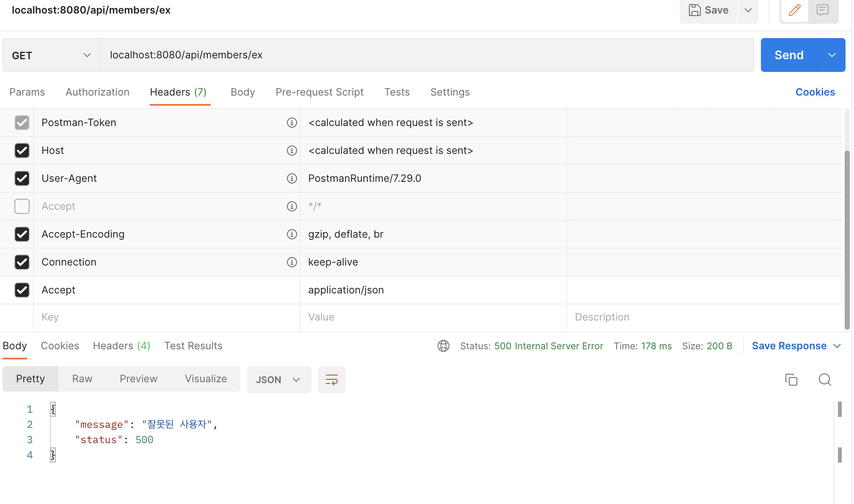This screenshot has width=854, height=504.
Task: Open the GET method dropdown
Action: [x=51, y=55]
